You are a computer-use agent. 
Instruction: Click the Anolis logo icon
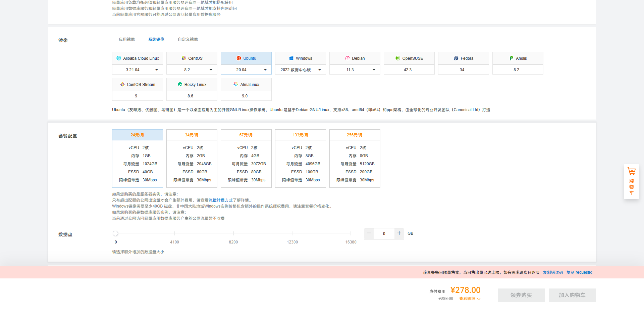point(512,58)
